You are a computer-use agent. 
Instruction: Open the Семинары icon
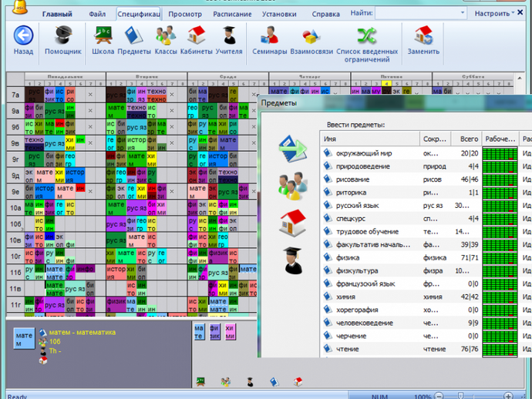(x=270, y=35)
